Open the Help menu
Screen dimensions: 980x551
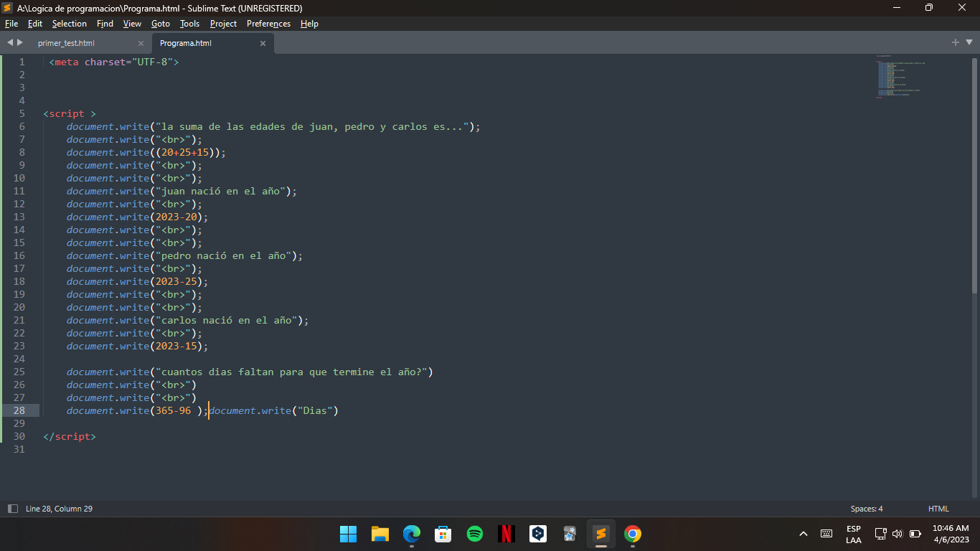coord(309,24)
